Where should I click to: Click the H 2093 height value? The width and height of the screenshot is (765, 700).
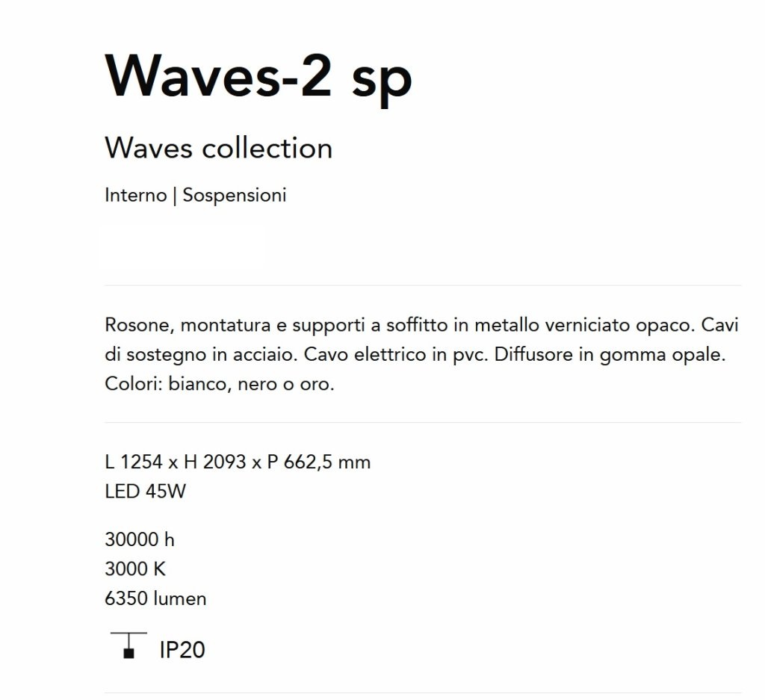[214, 462]
